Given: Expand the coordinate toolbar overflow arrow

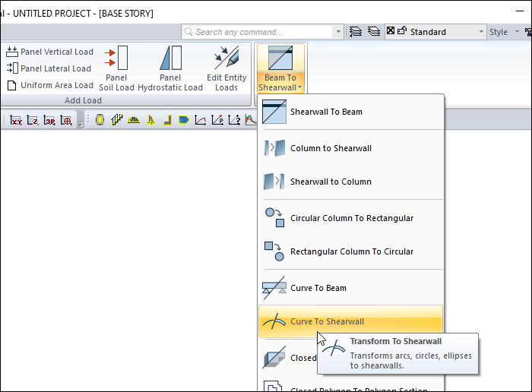Looking at the screenshot, I should coord(81,124).
